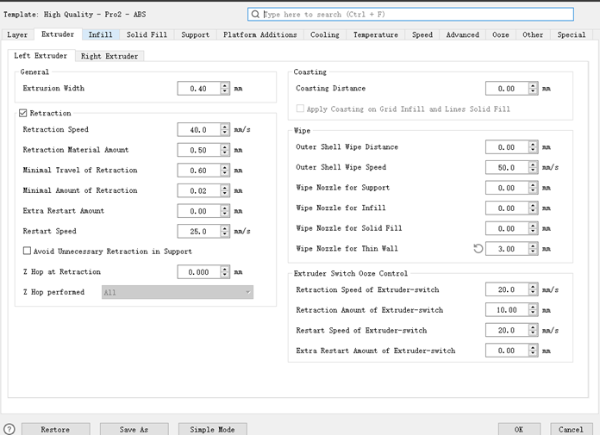Image resolution: width=600 pixels, height=435 pixels.
Task: Switch to the Right Extruder tab
Action: click(111, 56)
